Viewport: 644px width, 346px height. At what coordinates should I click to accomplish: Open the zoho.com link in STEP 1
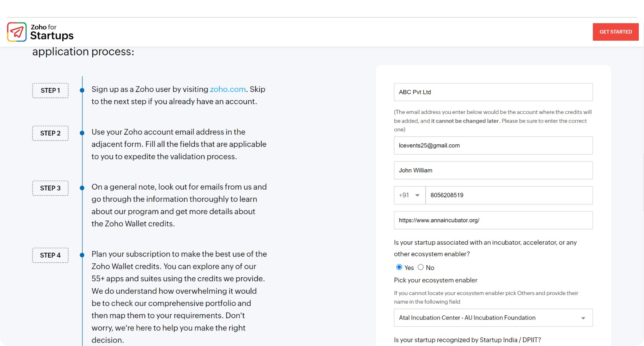[227, 89]
